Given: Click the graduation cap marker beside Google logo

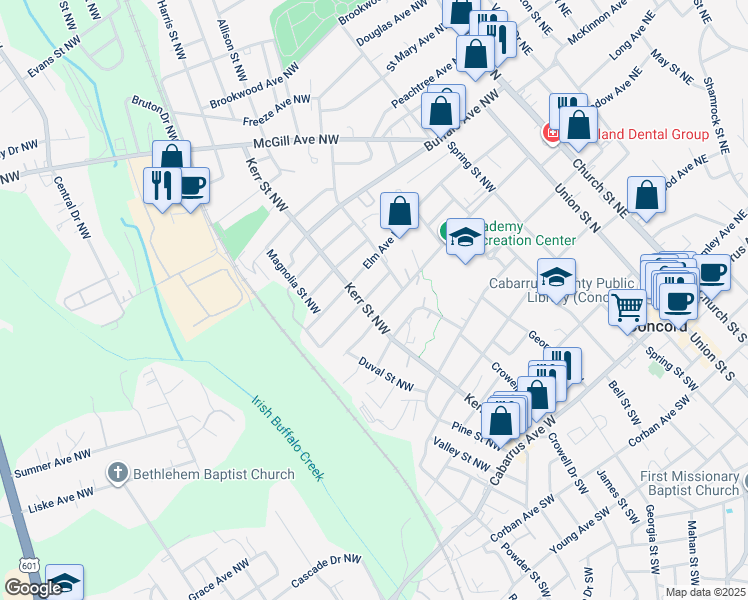Looking at the screenshot, I should (64, 581).
